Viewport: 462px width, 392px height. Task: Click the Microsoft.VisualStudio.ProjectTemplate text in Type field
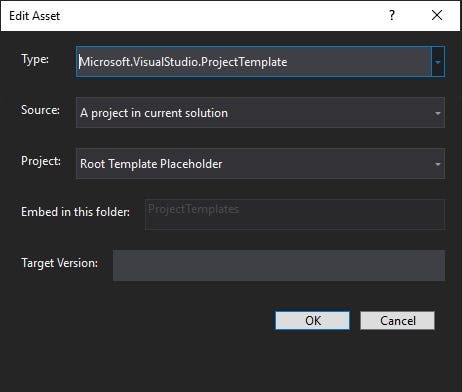pyautogui.click(x=183, y=62)
